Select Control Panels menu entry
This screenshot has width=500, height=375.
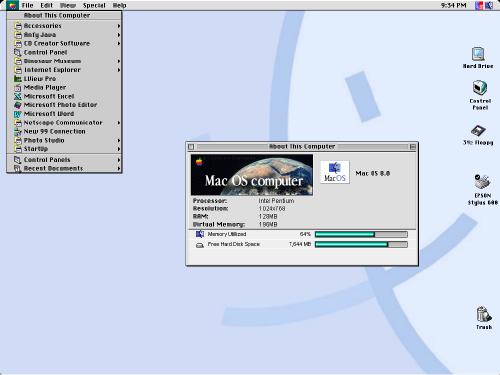(64, 160)
